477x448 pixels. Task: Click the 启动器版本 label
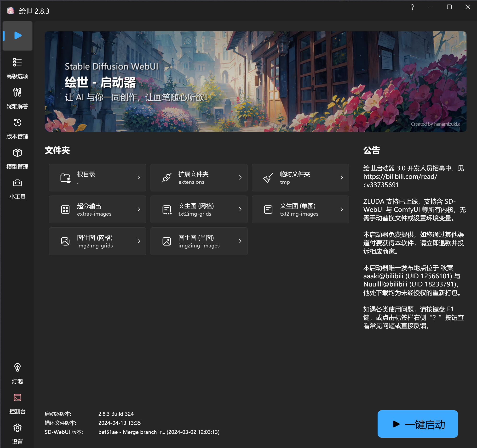click(58, 414)
